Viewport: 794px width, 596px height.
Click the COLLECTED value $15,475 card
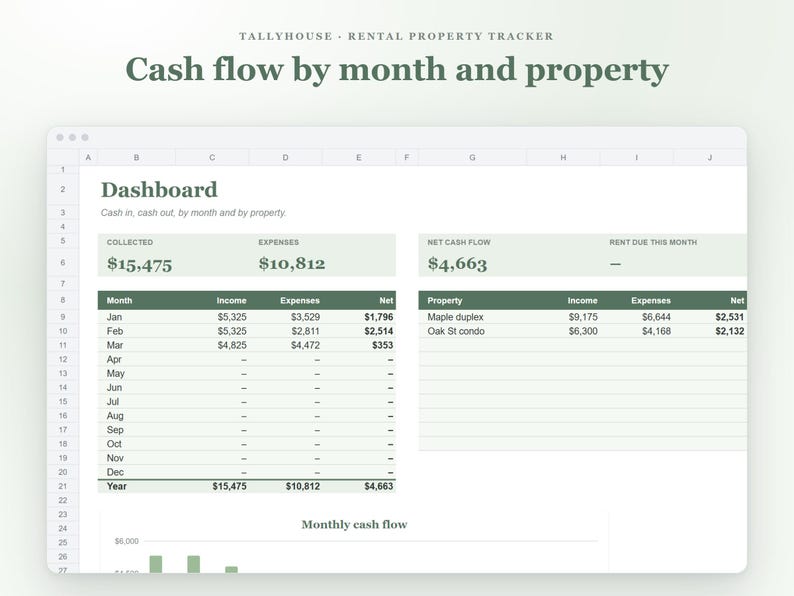tap(140, 264)
